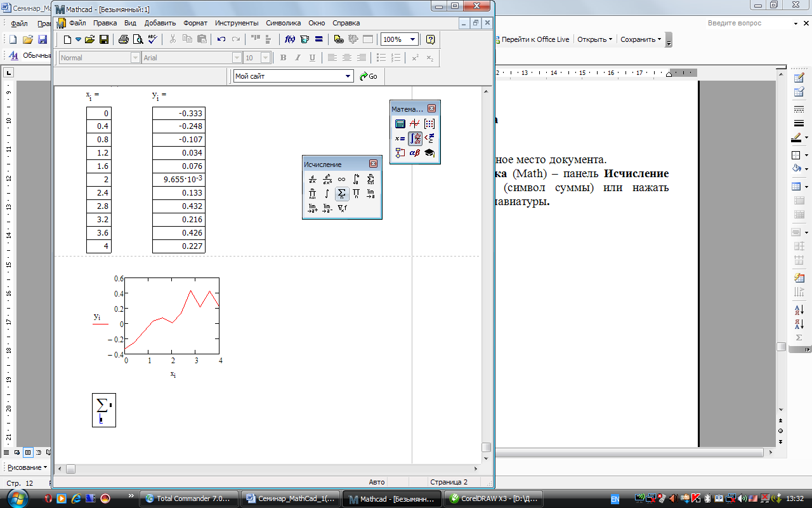The height and width of the screenshot is (508, 812).
Task: Open the Символика menu
Action: click(284, 23)
